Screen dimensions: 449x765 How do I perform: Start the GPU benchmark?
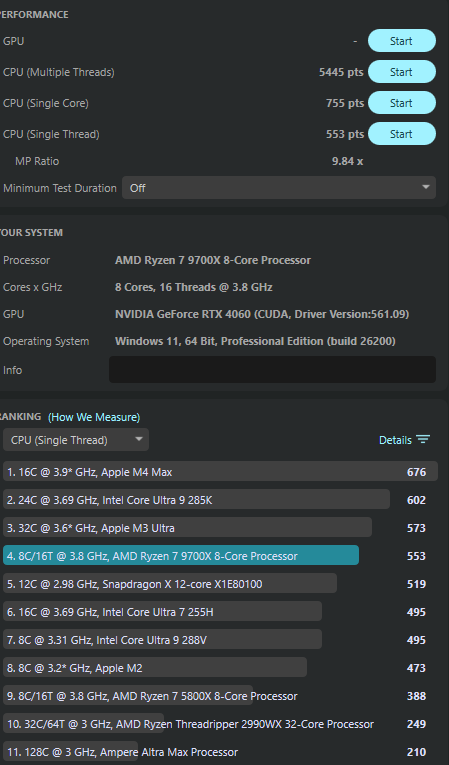(402, 41)
